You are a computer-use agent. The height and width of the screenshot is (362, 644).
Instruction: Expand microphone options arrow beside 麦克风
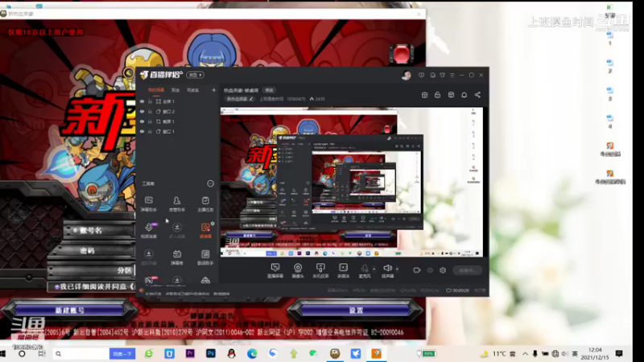pos(374,269)
